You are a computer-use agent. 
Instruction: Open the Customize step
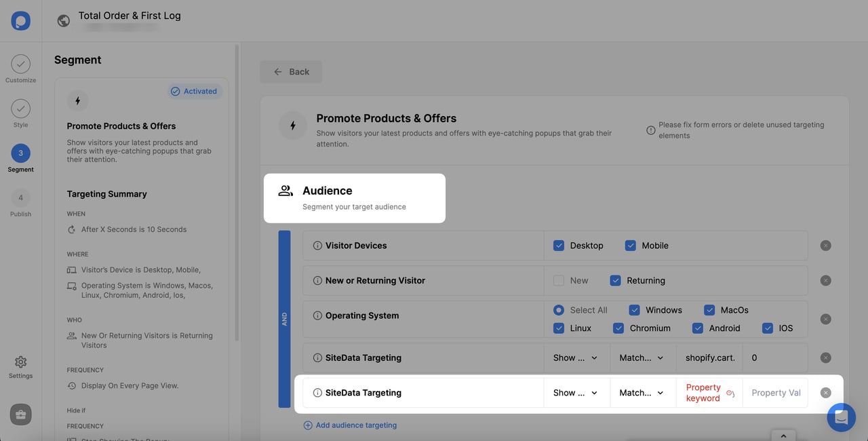[x=20, y=69]
